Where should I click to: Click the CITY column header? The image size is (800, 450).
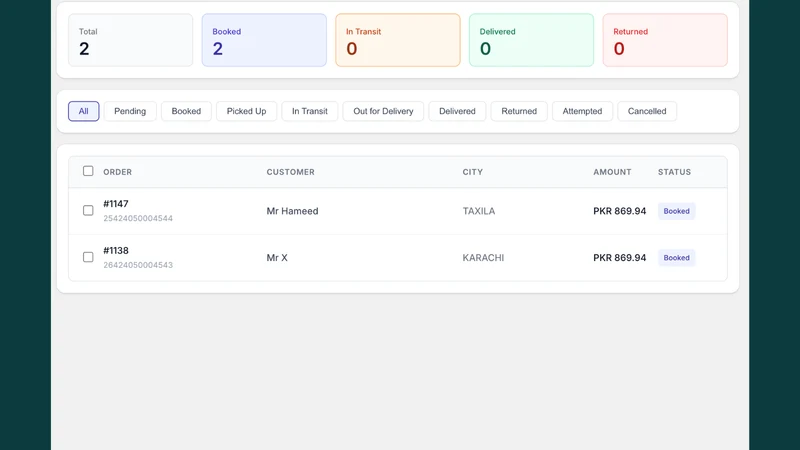(x=472, y=172)
